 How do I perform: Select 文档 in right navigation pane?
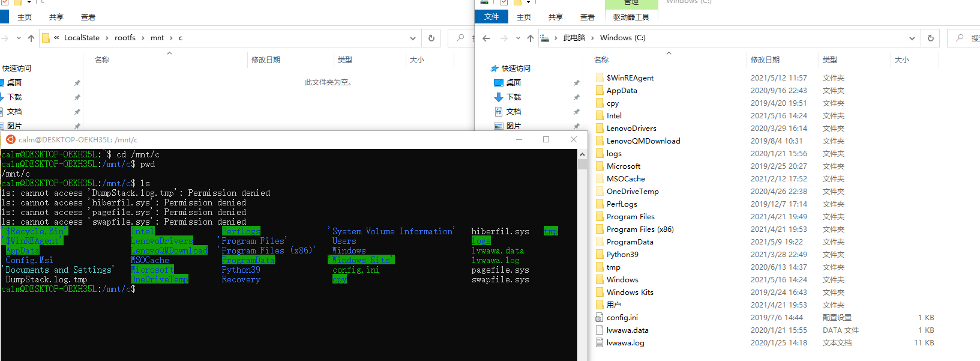pyautogui.click(x=514, y=112)
